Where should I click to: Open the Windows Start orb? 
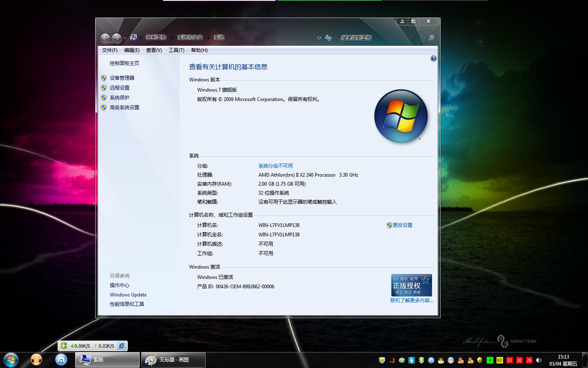(11, 360)
